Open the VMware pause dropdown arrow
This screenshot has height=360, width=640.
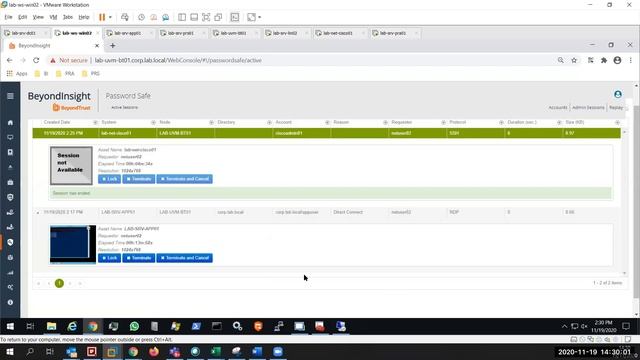(110, 17)
